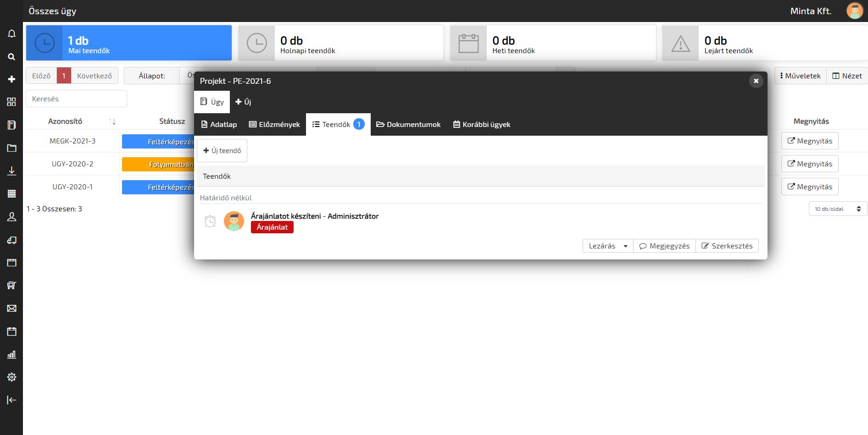Click the alarm clock icon beside the task
This screenshot has height=435, width=868.
[210, 221]
